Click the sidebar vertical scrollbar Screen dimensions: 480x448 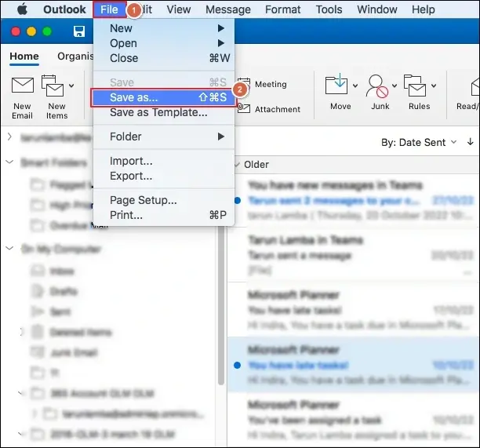(x=221, y=306)
